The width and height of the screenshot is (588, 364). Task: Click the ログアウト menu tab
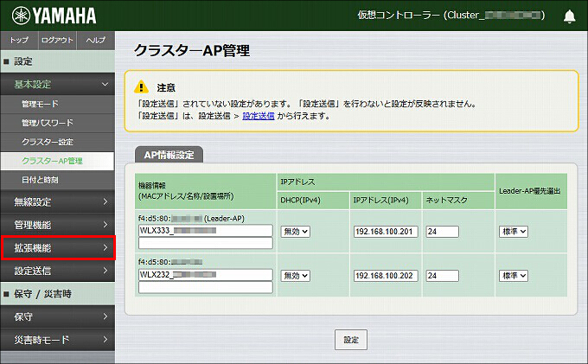pos(57,40)
